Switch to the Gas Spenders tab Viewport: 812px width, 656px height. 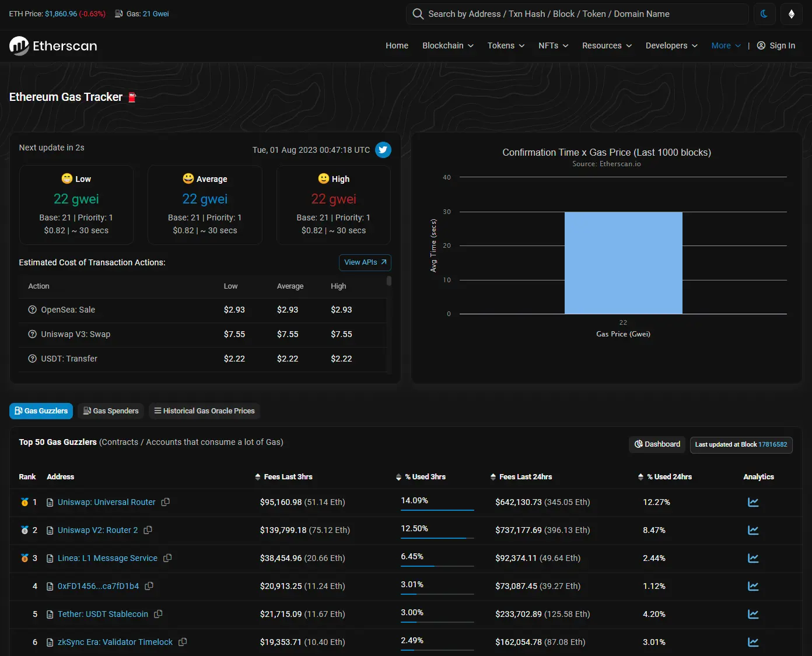tap(111, 411)
